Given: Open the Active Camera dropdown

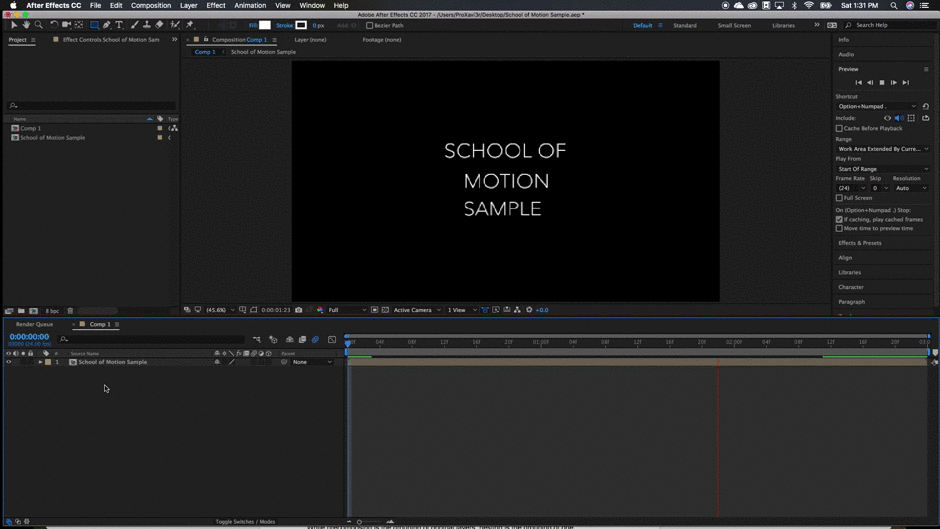Looking at the screenshot, I should [x=417, y=310].
